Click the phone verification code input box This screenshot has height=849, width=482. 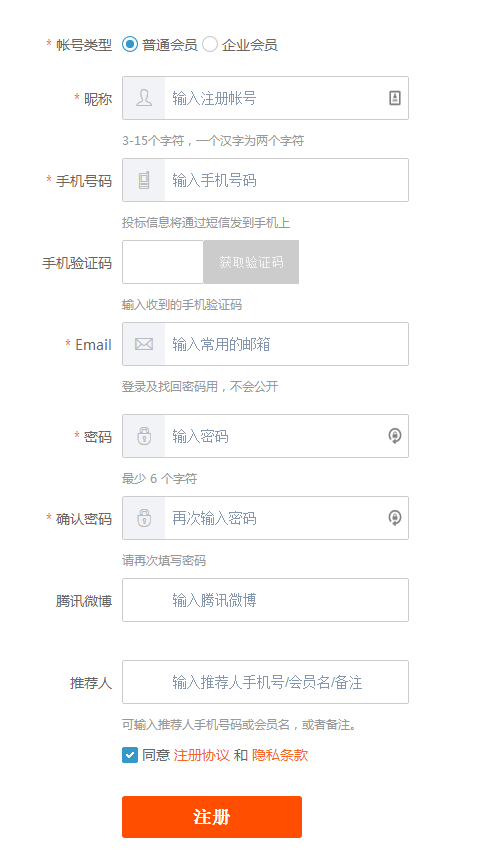(163, 262)
